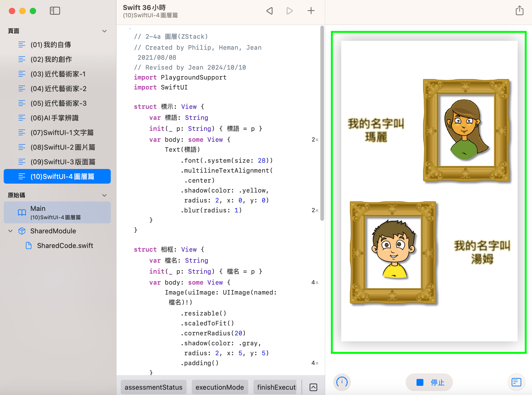
Task: Toggle the sidebar visibility icon
Action: point(55,11)
